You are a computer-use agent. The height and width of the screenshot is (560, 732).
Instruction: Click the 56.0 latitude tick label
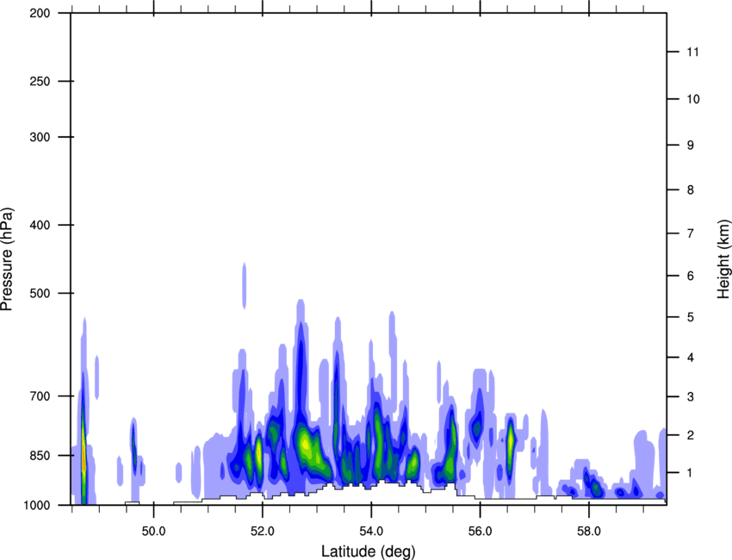point(480,532)
